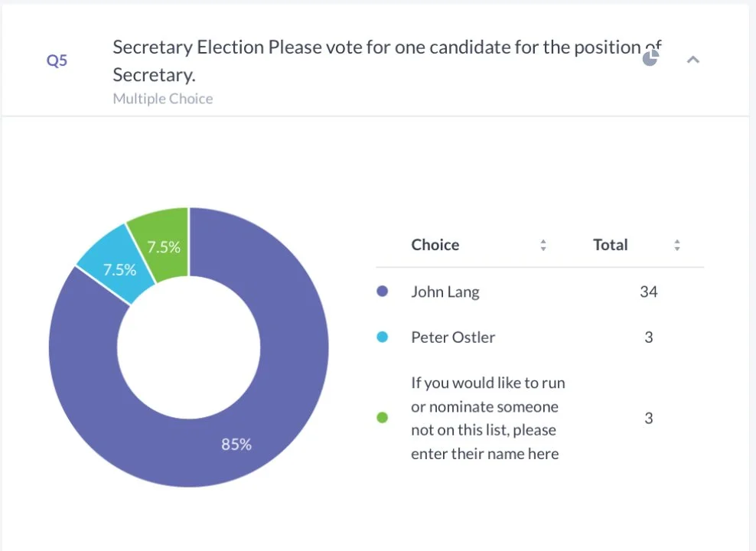Click the Multiple Choice question type label

click(163, 99)
